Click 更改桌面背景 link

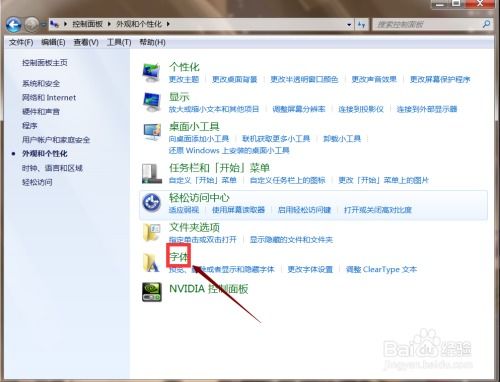coord(235,79)
